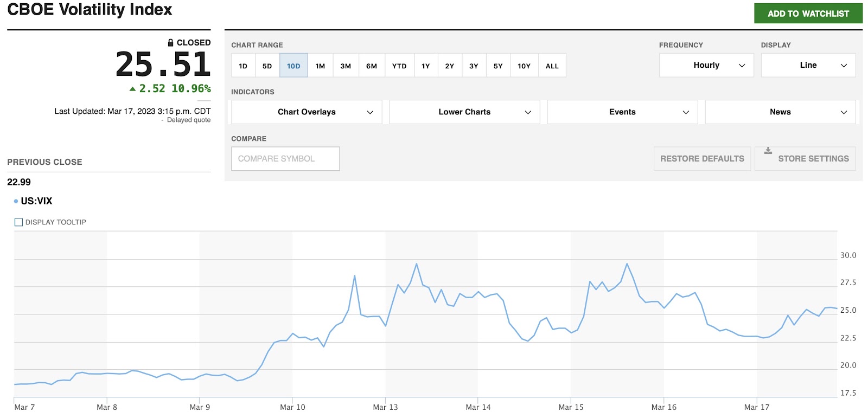Image resolution: width=868 pixels, height=418 pixels.
Task: Click the Mar 17 axis label
Action: pos(757,407)
